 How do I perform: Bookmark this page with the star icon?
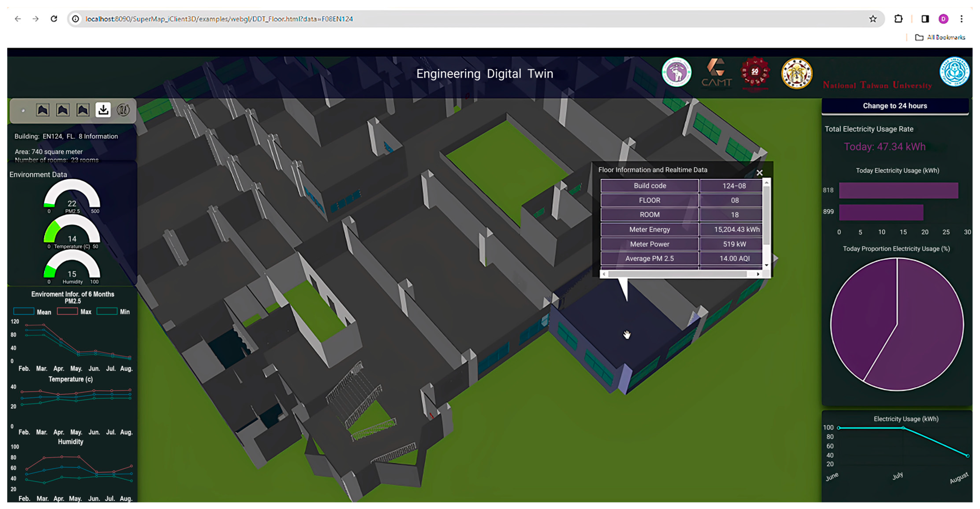[873, 19]
